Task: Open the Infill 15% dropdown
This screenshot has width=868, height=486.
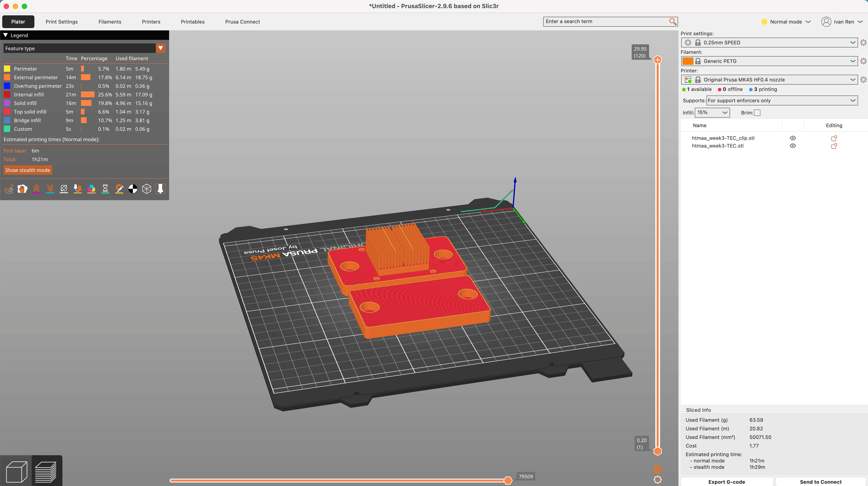Action: click(x=712, y=113)
